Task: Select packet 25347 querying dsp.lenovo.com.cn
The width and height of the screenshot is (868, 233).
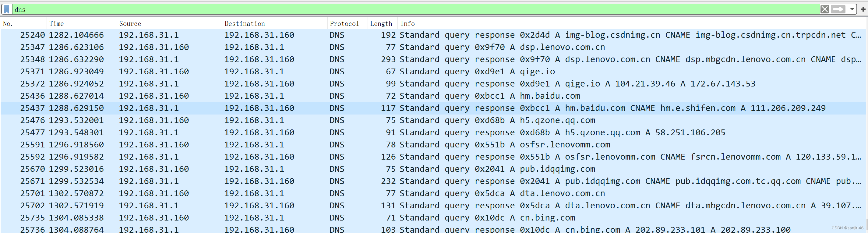Action: [x=433, y=47]
